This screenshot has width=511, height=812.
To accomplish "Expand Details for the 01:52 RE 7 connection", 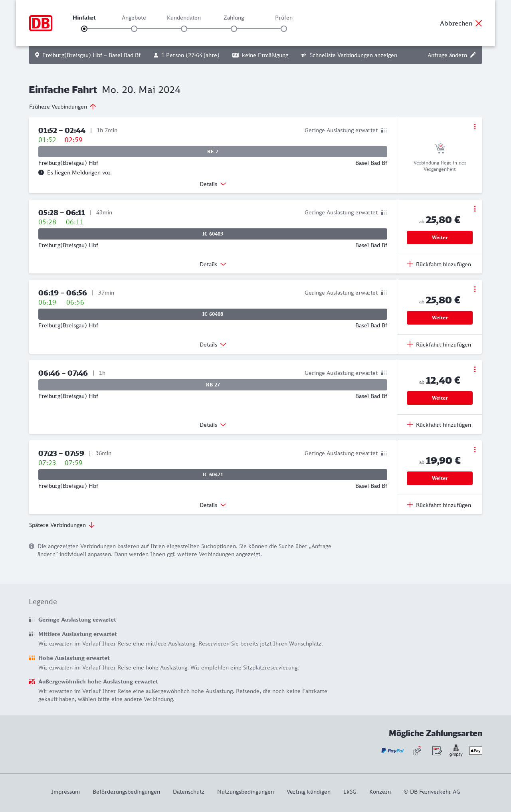I will tap(213, 184).
